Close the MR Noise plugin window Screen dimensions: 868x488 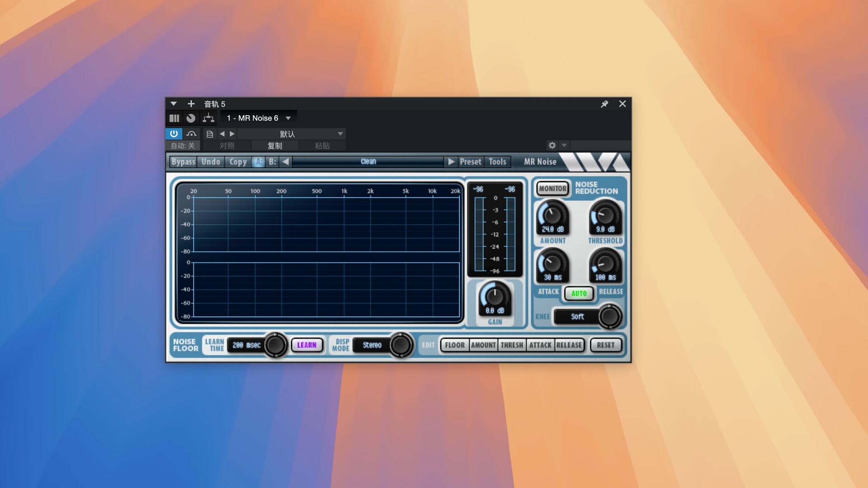pos(623,104)
